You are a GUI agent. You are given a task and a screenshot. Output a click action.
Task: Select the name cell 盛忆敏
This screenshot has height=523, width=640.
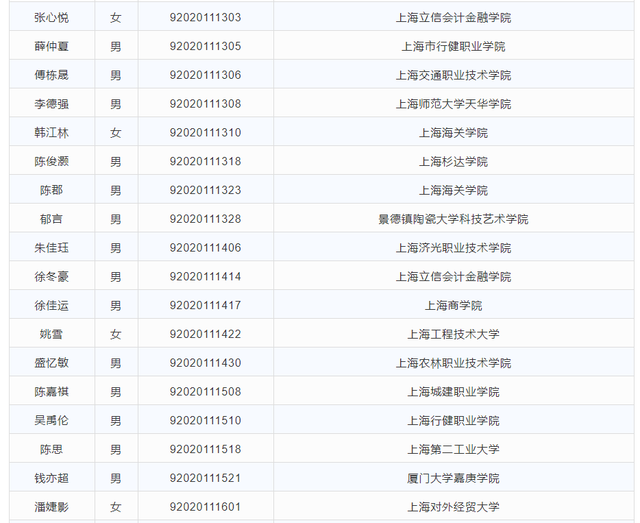pos(51,363)
